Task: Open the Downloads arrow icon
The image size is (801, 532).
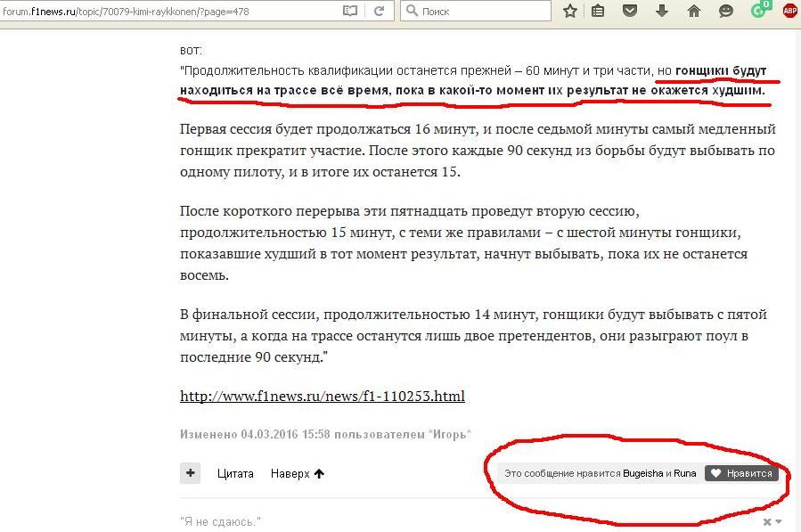Action: coord(662,11)
